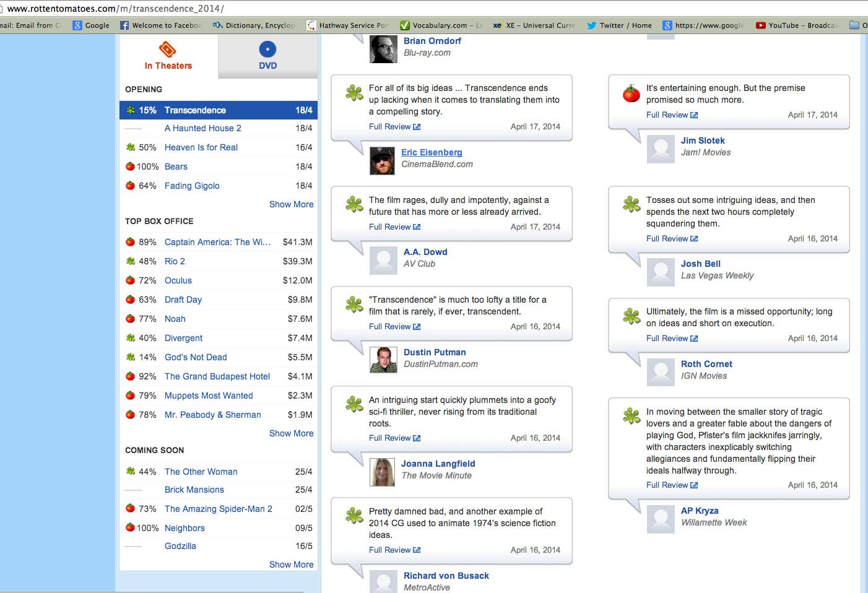The image size is (868, 593).
Task: Click Show More under Top Box Office
Action: coord(291,433)
